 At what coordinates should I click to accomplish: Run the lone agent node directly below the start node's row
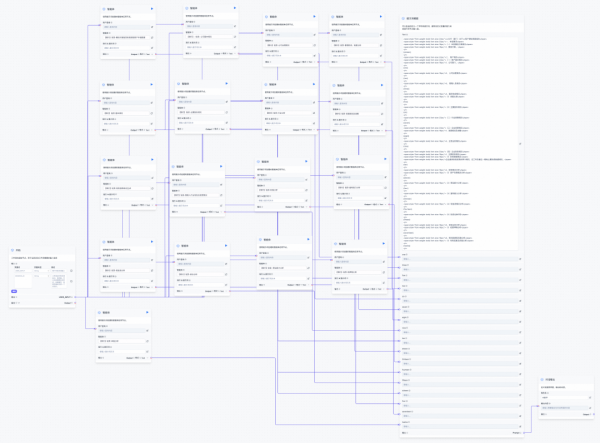point(147,312)
